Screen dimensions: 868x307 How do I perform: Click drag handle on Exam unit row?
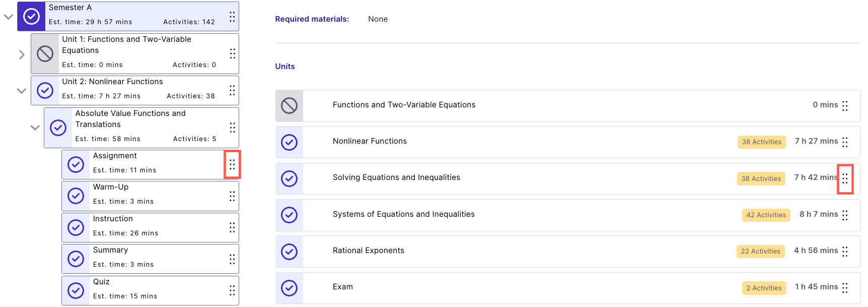pyautogui.click(x=845, y=288)
